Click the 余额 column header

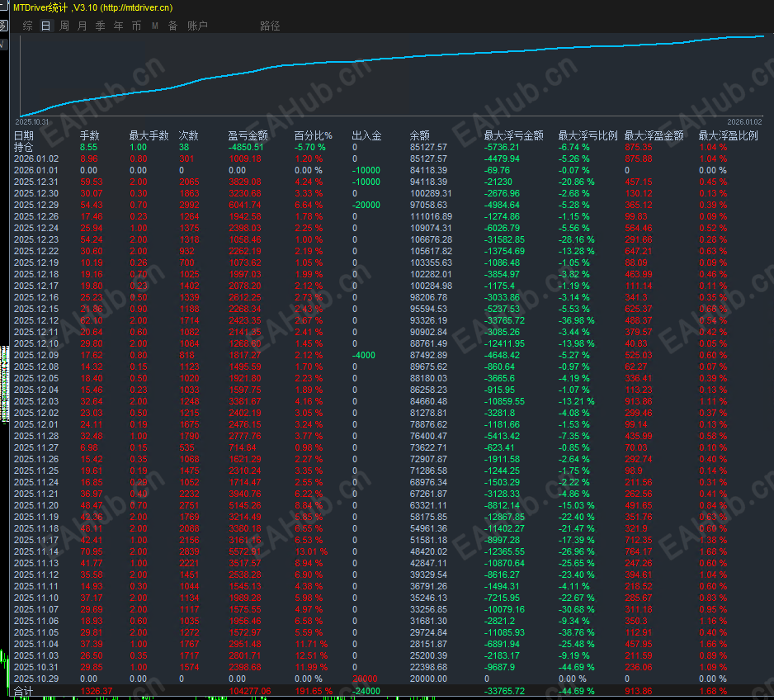click(x=419, y=135)
